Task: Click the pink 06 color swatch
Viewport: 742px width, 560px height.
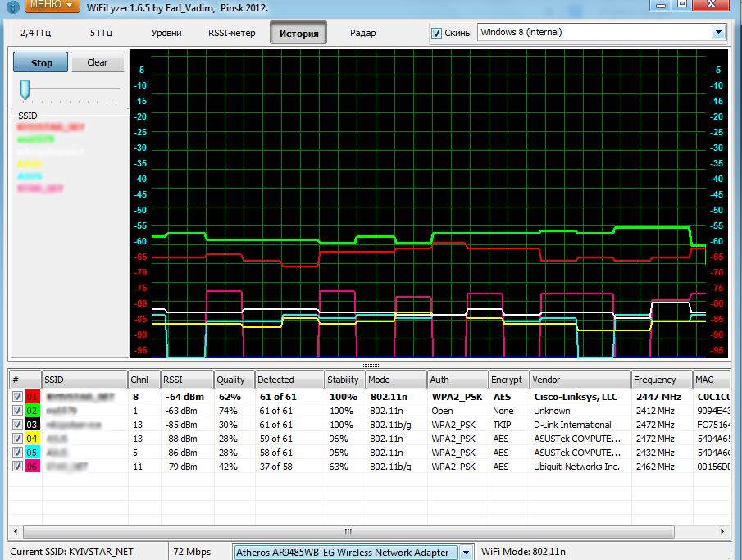Action: [32, 467]
